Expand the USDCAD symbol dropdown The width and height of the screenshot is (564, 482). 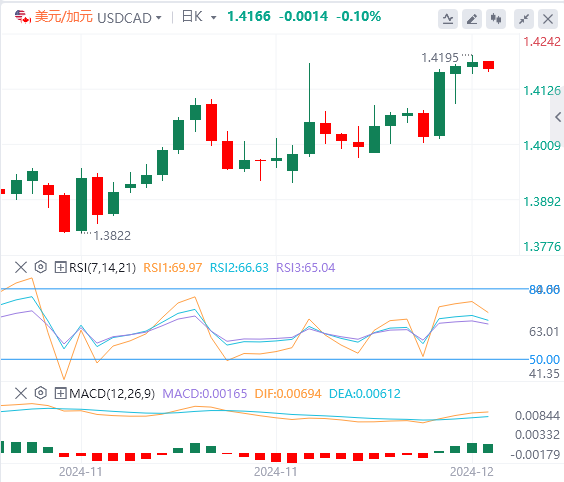159,17
